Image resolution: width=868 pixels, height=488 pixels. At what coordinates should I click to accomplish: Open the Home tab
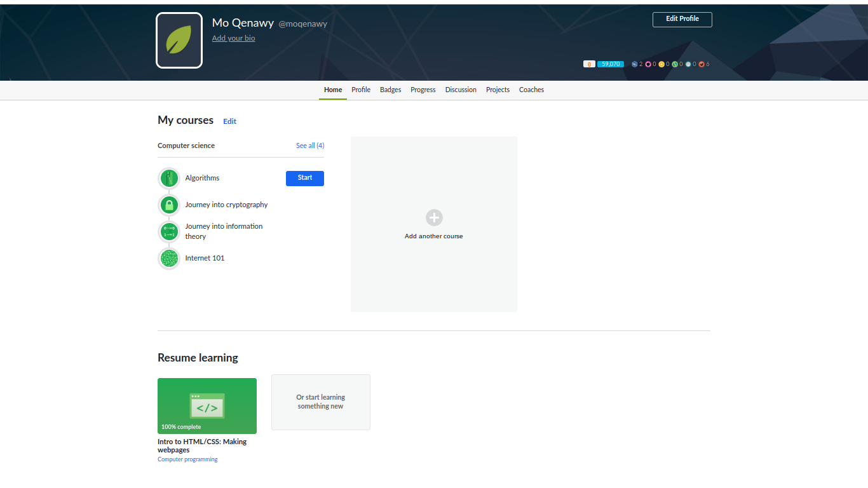333,90
